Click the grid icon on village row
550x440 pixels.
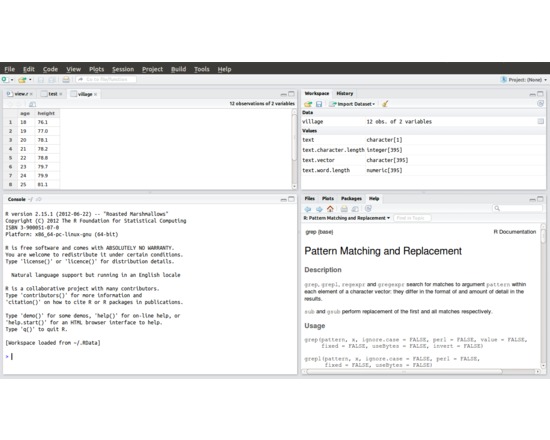click(x=541, y=121)
